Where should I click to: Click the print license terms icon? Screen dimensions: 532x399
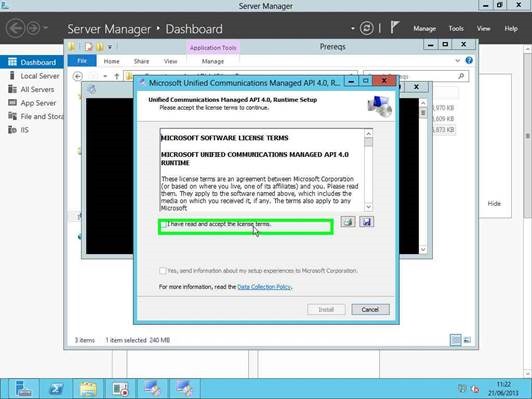click(348, 222)
